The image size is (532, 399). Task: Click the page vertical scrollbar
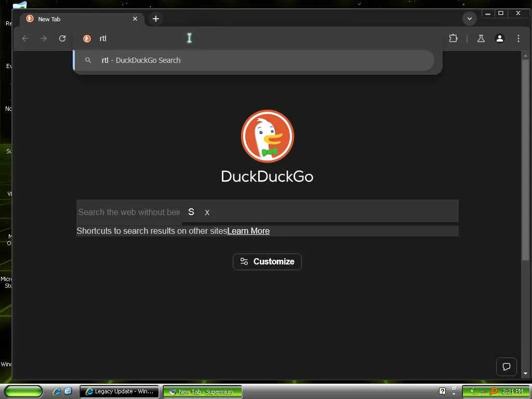[x=525, y=159]
